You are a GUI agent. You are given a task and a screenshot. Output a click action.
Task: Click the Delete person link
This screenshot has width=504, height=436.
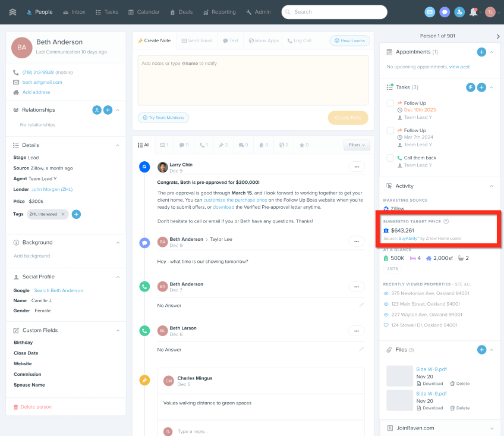(36, 407)
